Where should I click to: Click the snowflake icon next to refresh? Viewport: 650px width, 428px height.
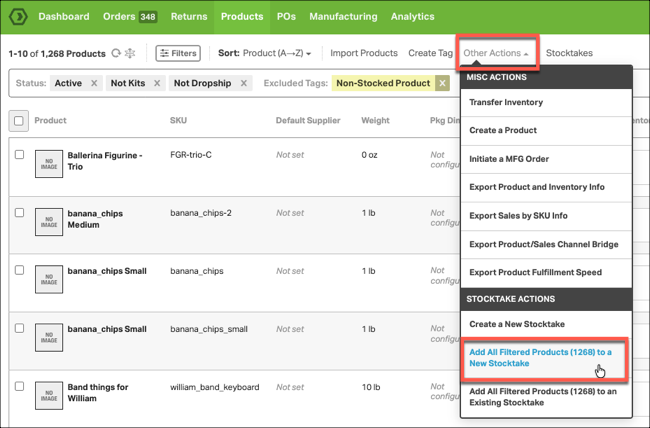[130, 53]
